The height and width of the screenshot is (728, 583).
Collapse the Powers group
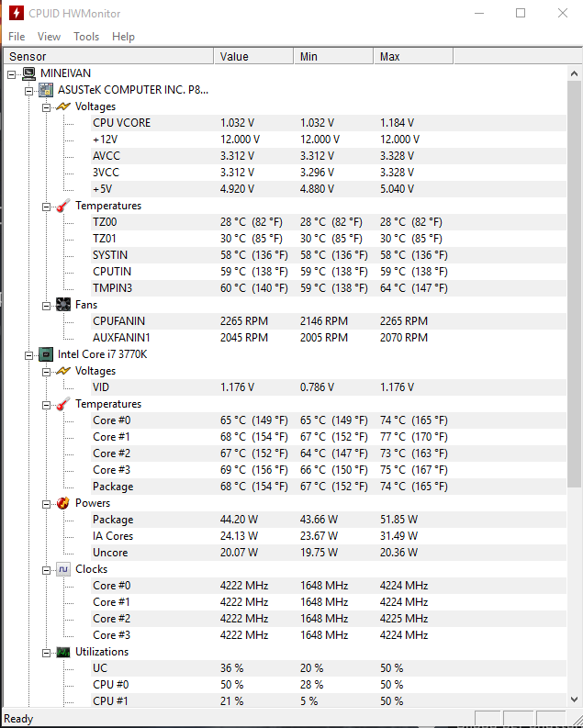(46, 504)
